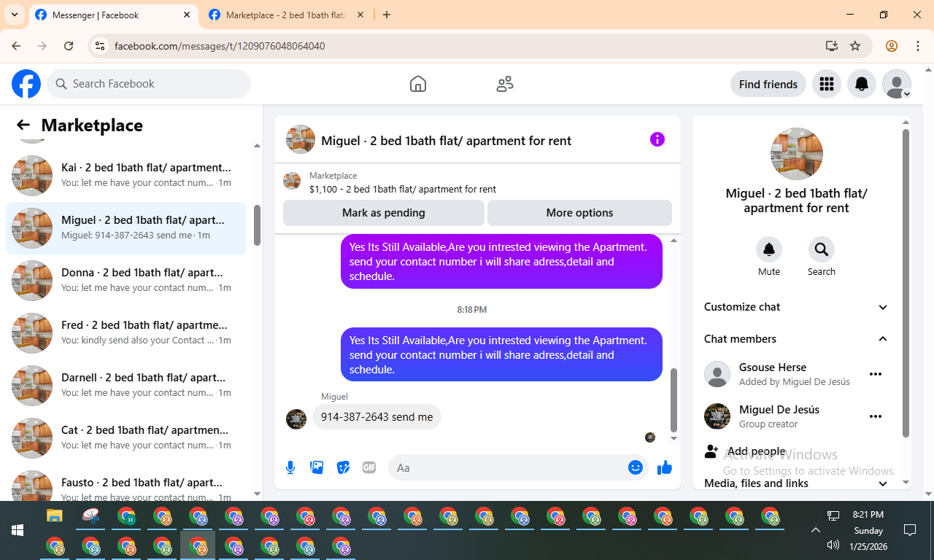Screen dimensions: 934x560
Task: Open options for Gsouse Herse
Action: (x=876, y=374)
